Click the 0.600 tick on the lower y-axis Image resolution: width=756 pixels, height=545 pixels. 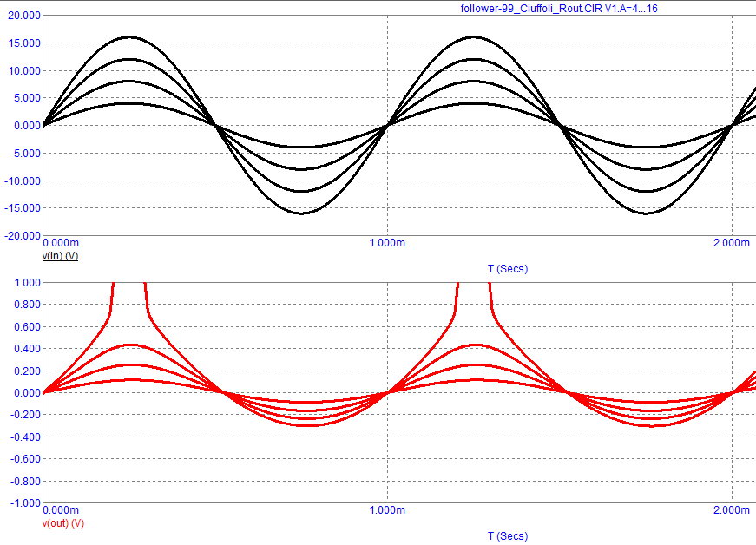pyautogui.click(x=27, y=327)
